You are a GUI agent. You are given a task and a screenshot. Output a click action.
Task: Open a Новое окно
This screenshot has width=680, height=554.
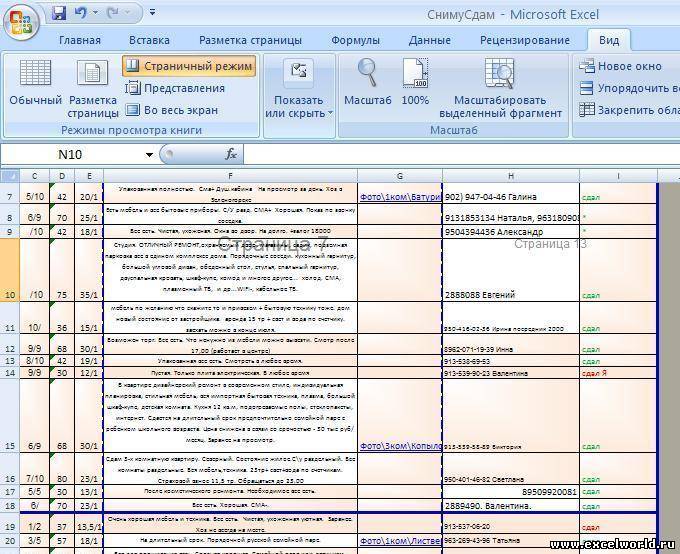click(x=620, y=66)
